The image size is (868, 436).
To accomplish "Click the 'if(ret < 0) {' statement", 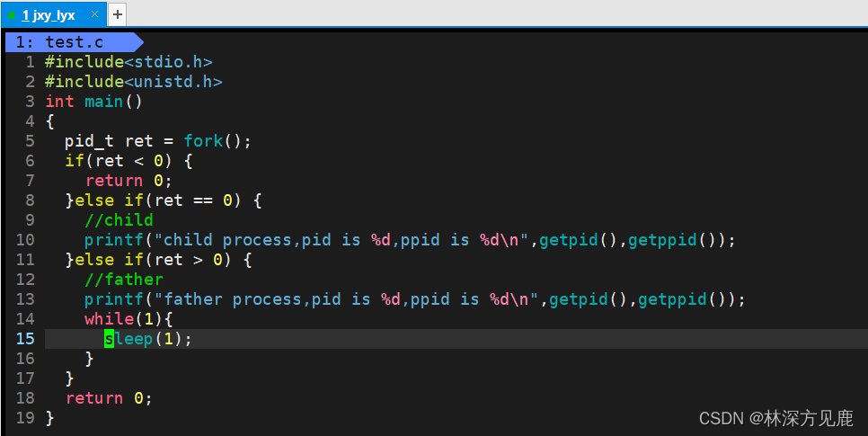I will 128,161.
